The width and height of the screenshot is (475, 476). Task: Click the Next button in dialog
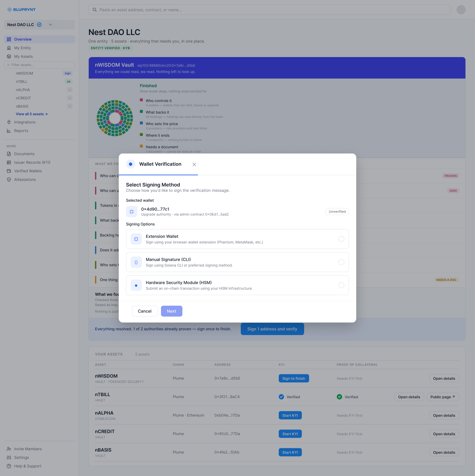(x=172, y=311)
